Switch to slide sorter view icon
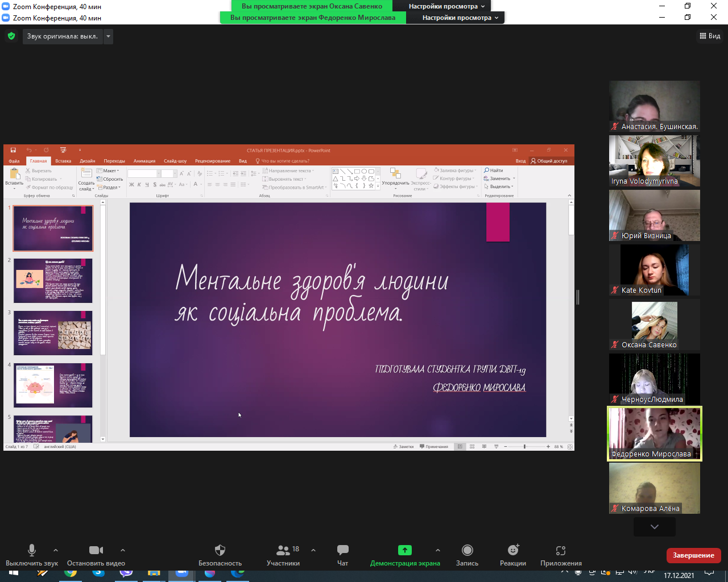 tap(472, 447)
